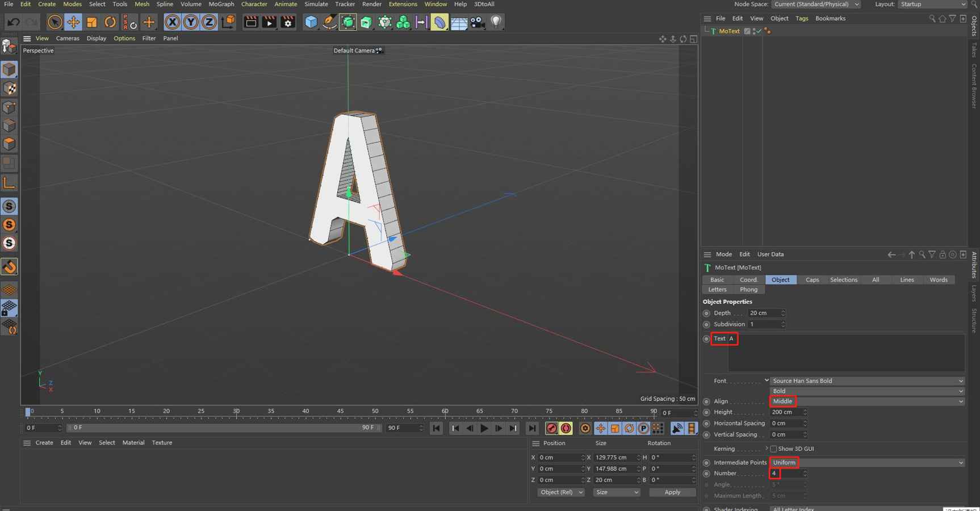
Task: Switch to Edges mode
Action: (x=9, y=125)
